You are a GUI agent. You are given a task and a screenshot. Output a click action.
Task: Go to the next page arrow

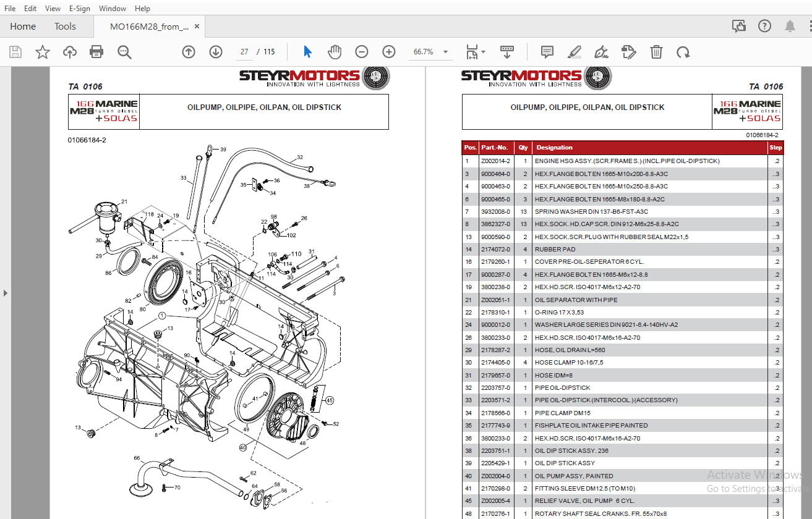coord(216,52)
